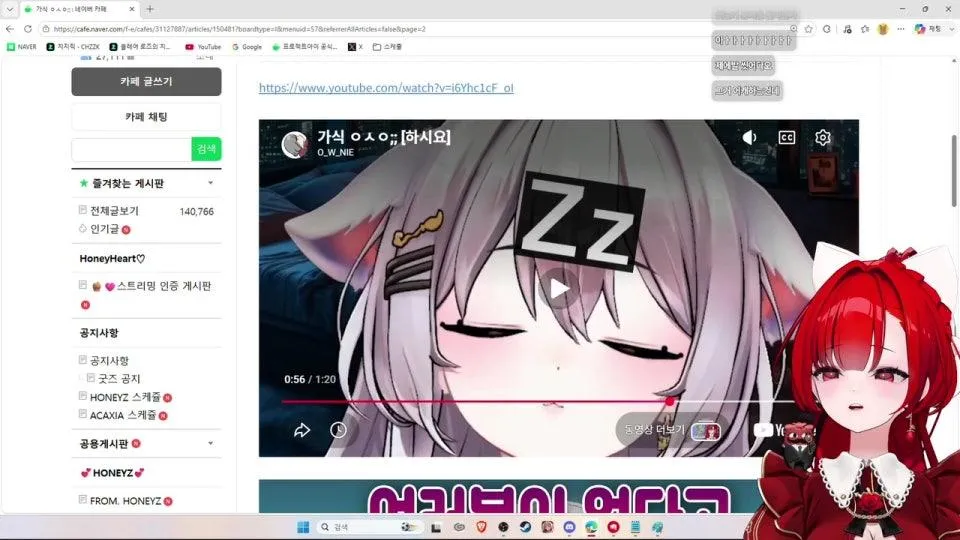Click the cafe search input field

132,149
